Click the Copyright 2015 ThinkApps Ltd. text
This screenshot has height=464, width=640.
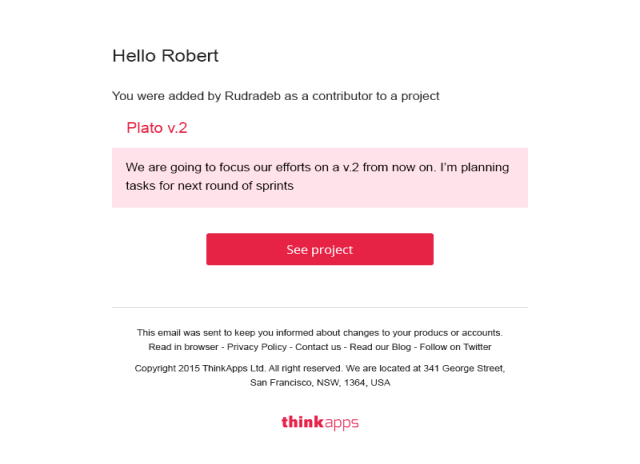click(183, 368)
